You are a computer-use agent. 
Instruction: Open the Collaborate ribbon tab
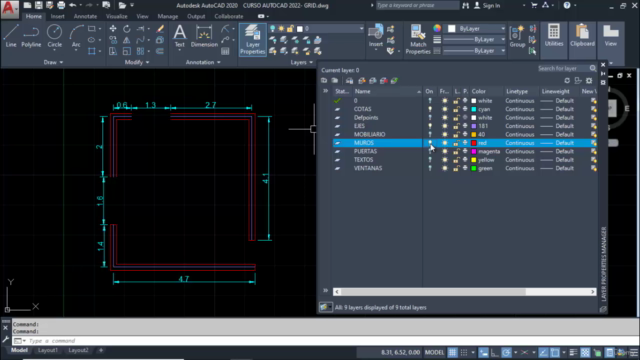229,16
